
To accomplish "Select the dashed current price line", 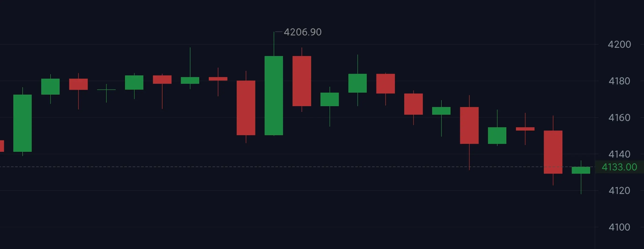I will (x=297, y=167).
